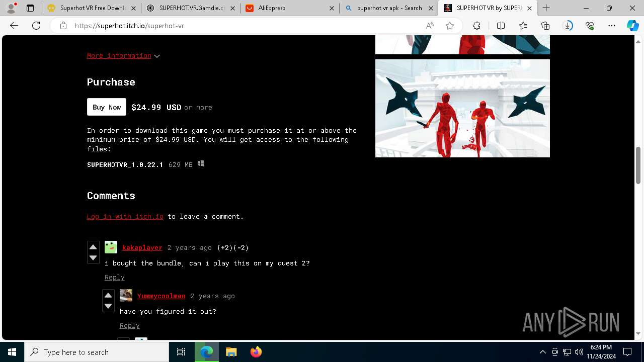This screenshot has height=362, width=644.
Task: Open kakaplayer profile link
Action: (142, 247)
